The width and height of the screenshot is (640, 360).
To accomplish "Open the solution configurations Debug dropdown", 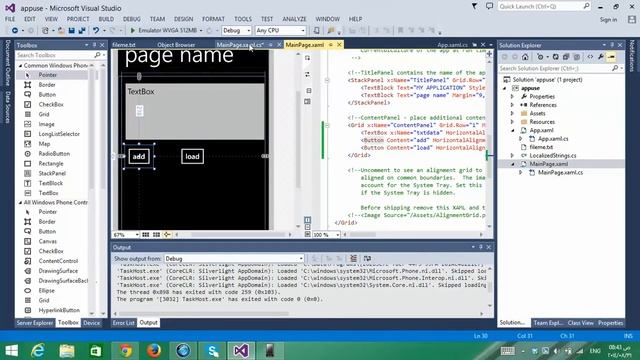I will (x=236, y=31).
